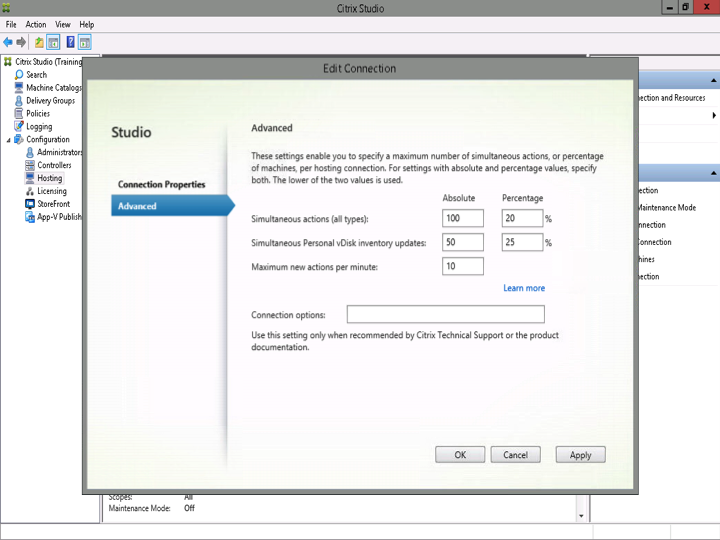Click the Hosting monitor icon

click(30, 178)
